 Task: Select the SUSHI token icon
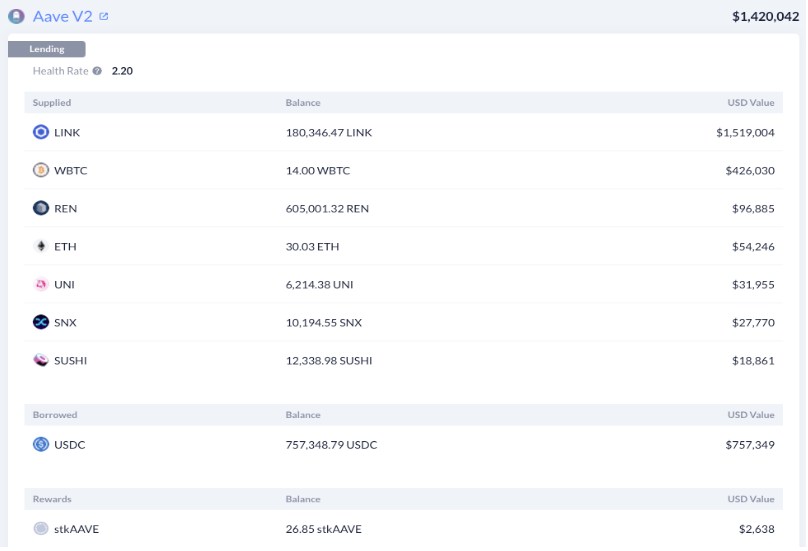tap(41, 360)
